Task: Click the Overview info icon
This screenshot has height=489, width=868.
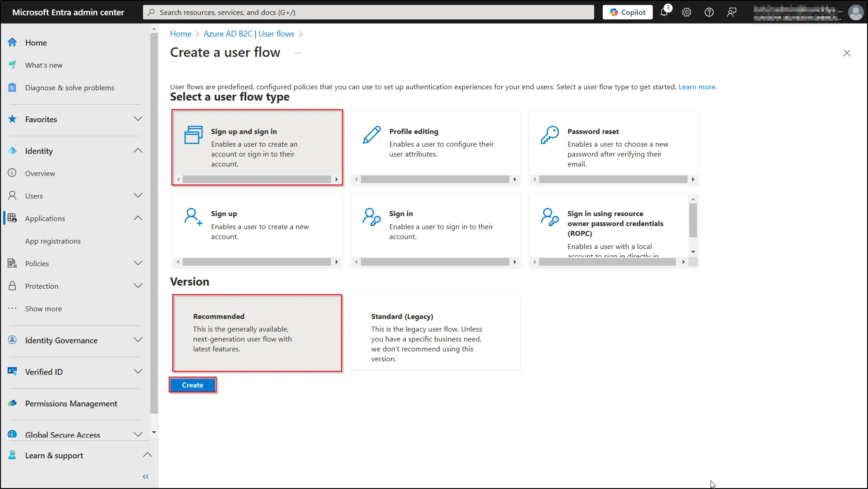Action: [12, 173]
